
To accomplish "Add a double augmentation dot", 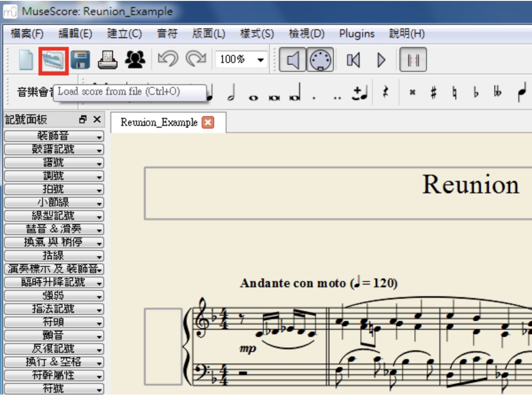I will click(x=338, y=98).
